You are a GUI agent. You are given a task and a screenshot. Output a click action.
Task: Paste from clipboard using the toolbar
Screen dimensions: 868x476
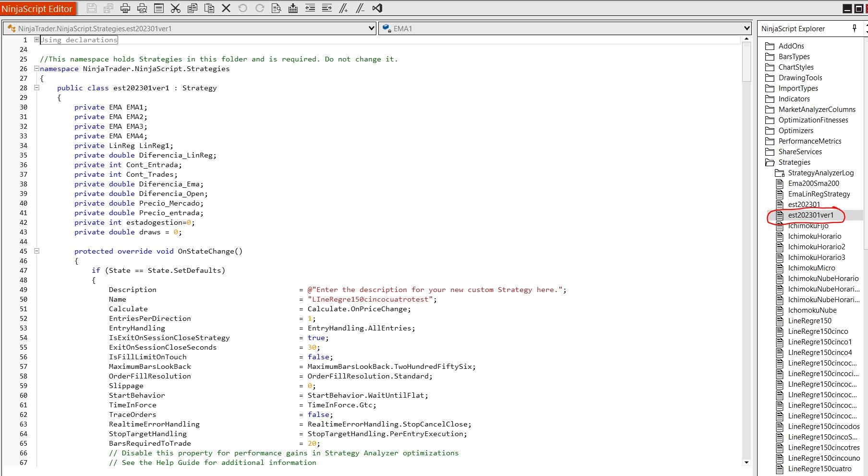(x=209, y=8)
